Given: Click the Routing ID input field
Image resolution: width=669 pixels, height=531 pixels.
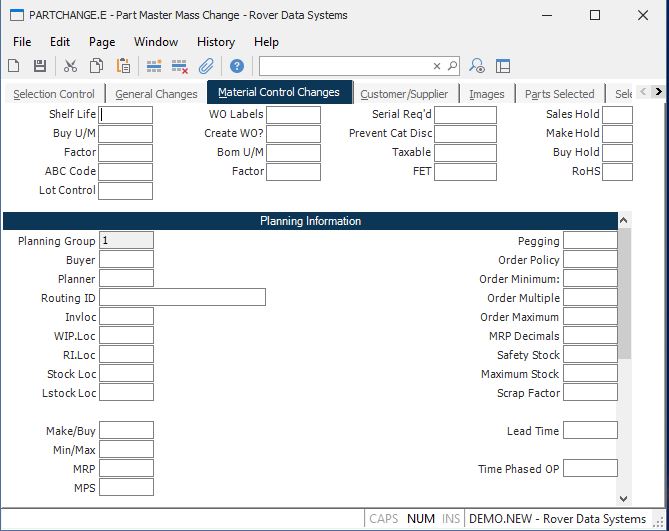Looking at the screenshot, I should (182, 298).
